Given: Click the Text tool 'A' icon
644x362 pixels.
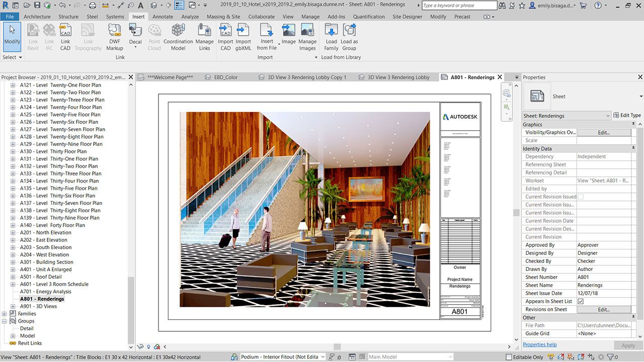Looking at the screenshot, I should tap(141, 5).
